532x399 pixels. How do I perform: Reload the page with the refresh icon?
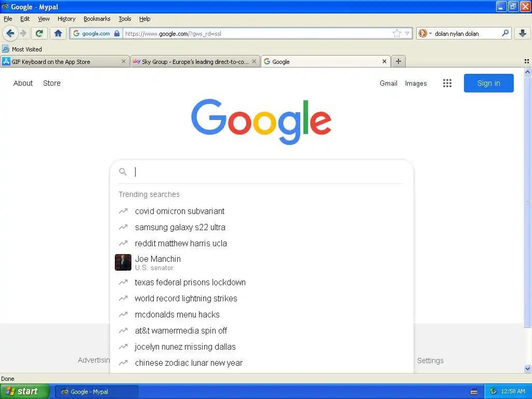tap(39, 33)
